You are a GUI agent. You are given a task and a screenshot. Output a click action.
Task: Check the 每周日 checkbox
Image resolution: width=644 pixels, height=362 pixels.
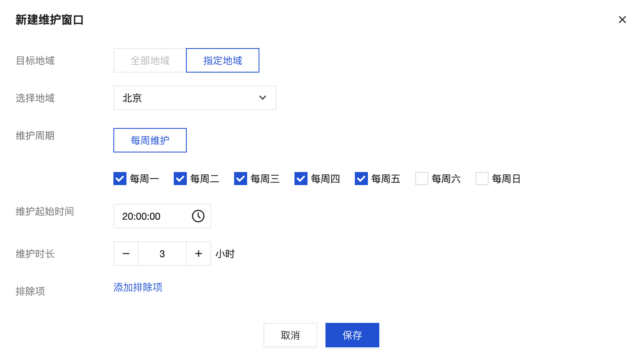[482, 179]
